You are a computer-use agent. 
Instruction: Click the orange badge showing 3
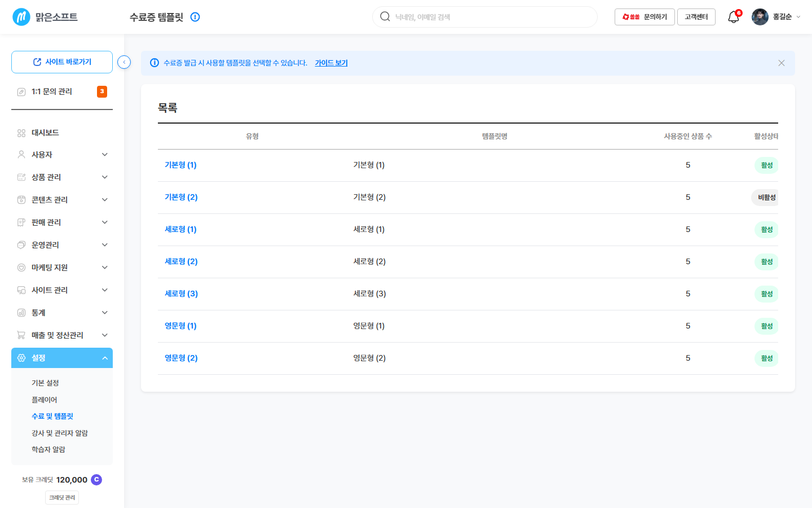(x=102, y=91)
